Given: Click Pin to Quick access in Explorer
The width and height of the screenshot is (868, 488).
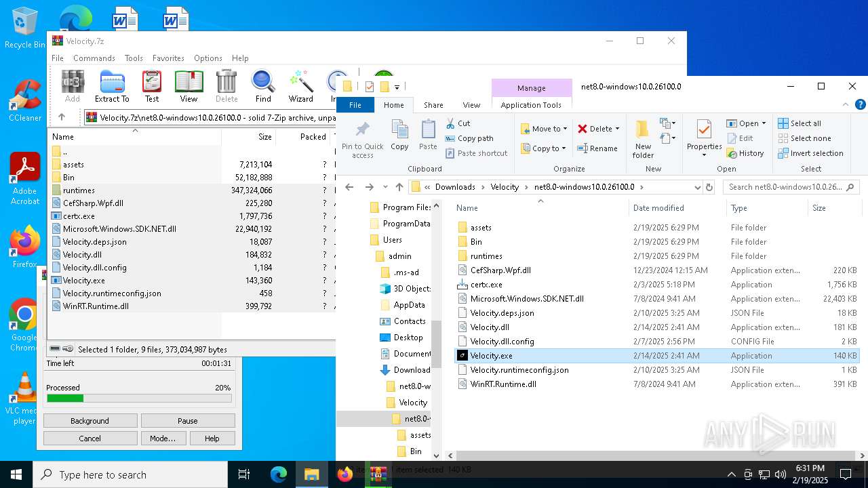Looking at the screenshot, I should [x=363, y=140].
